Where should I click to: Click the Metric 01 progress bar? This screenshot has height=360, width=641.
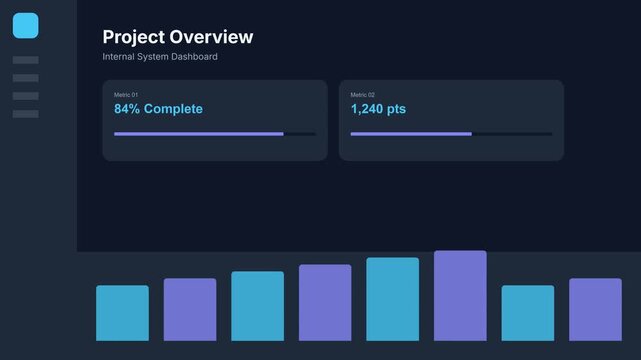pyautogui.click(x=215, y=134)
